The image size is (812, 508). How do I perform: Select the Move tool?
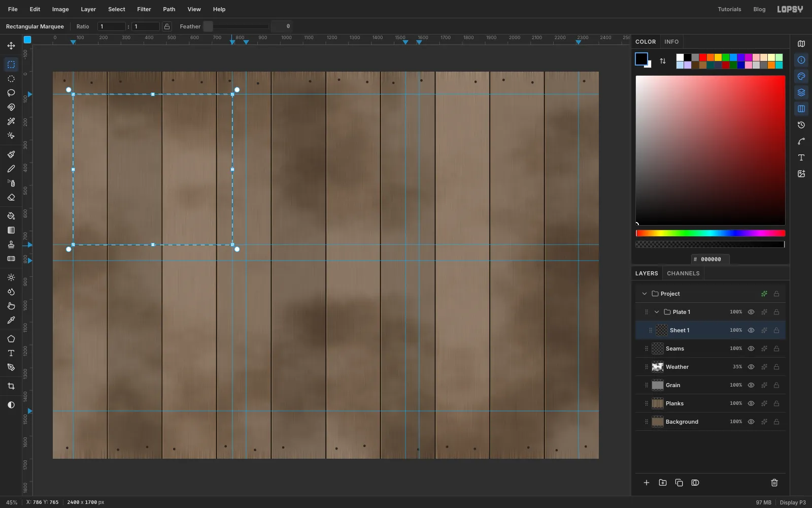click(x=11, y=46)
